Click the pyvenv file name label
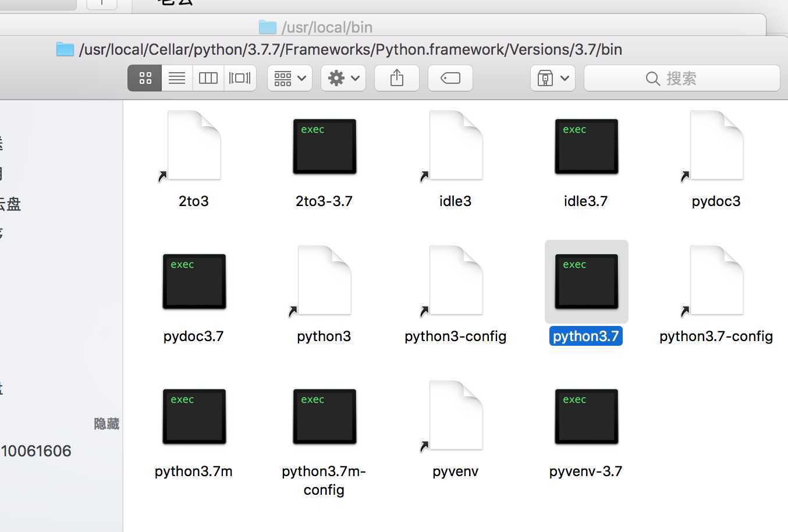Screen dimensions: 788x532 click(x=456, y=471)
